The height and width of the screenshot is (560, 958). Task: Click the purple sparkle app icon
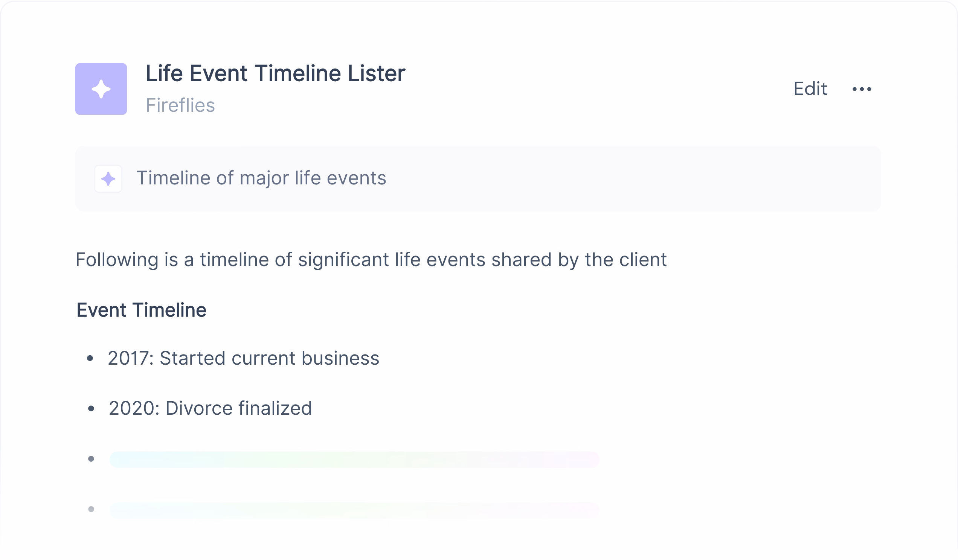[101, 89]
